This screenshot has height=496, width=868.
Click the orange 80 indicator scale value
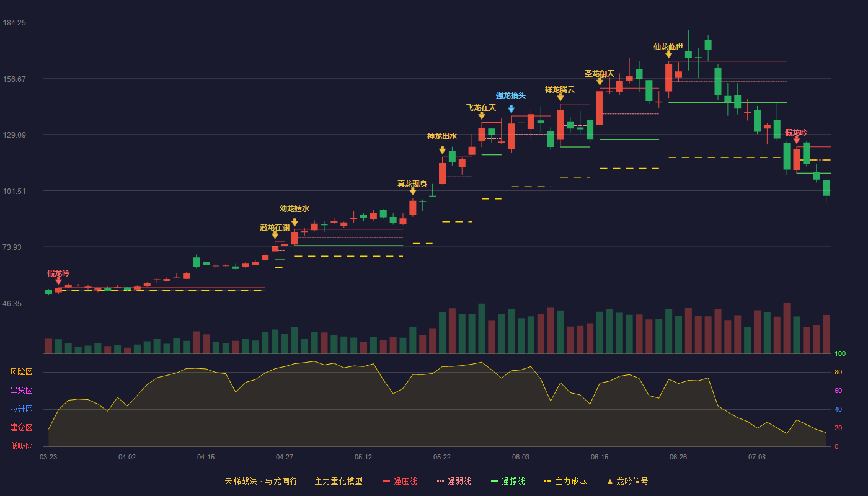click(838, 373)
